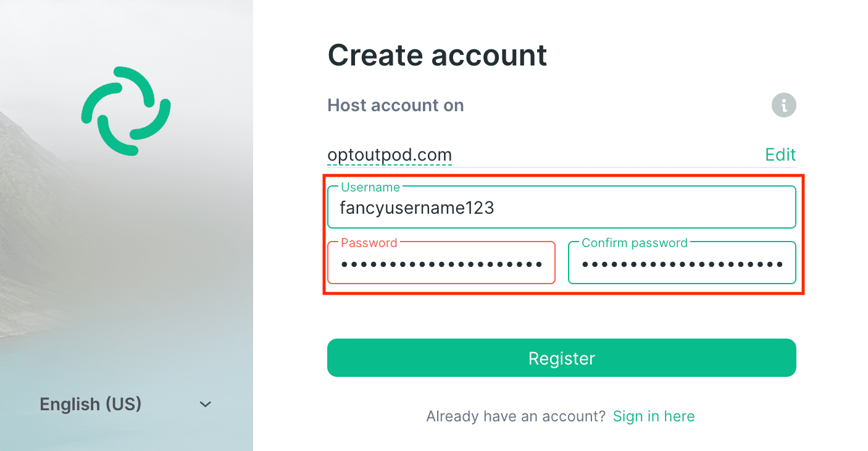Click the optoutpod.com homeserver name
868x451 pixels.
(390, 154)
